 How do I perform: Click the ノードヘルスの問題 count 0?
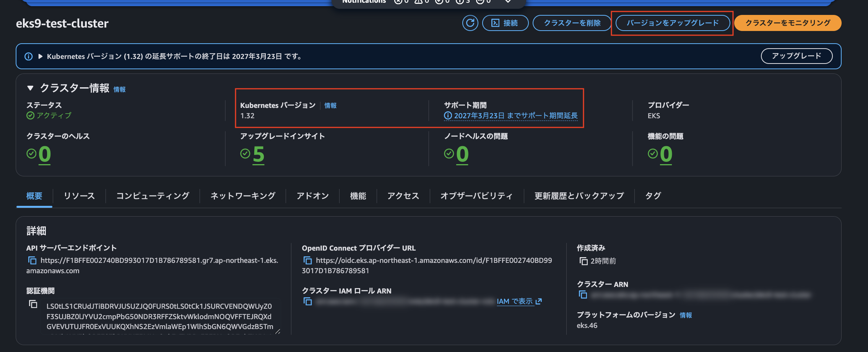click(x=462, y=154)
